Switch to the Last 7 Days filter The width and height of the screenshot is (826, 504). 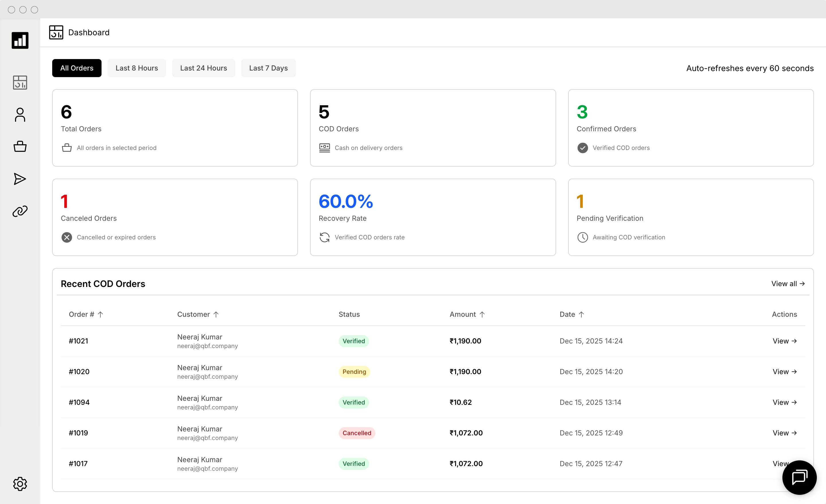point(268,68)
